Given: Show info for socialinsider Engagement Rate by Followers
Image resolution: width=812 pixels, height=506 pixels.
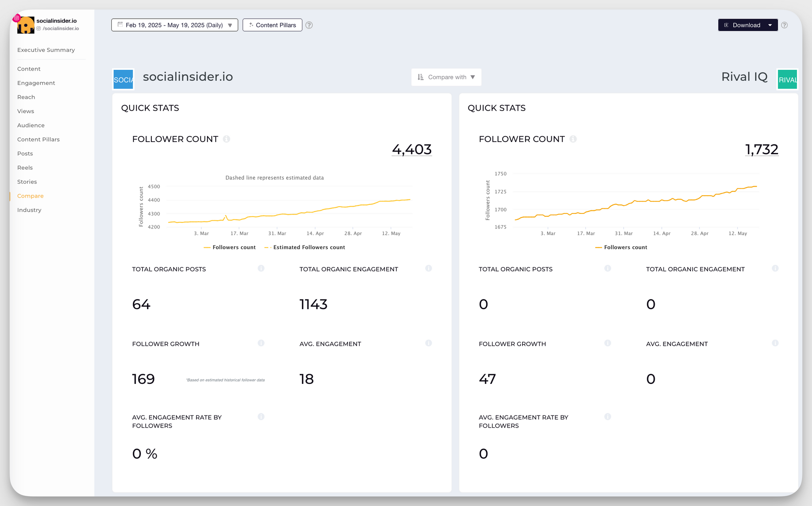Looking at the screenshot, I should [x=261, y=416].
